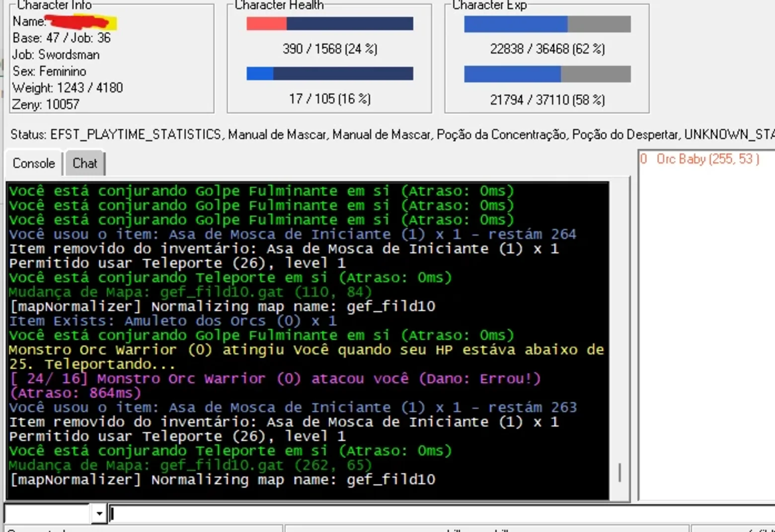
Task: Open the Chat tab
Action: (85, 163)
